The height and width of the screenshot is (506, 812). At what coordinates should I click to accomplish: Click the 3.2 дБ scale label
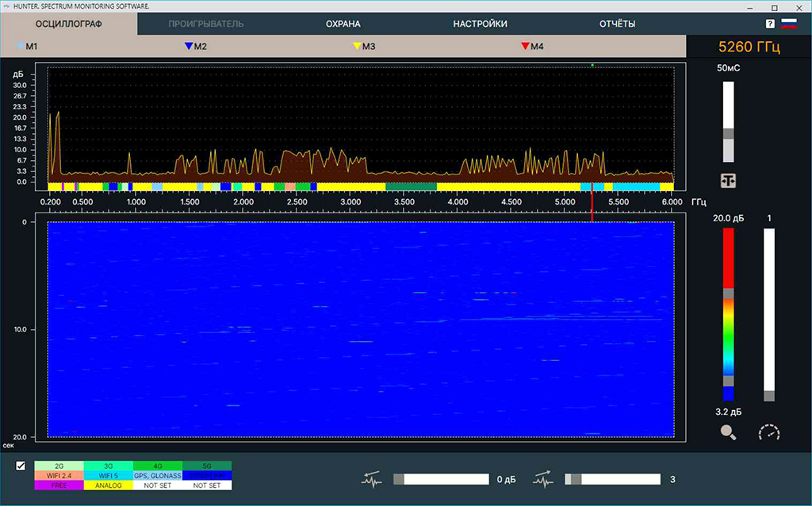(x=728, y=412)
